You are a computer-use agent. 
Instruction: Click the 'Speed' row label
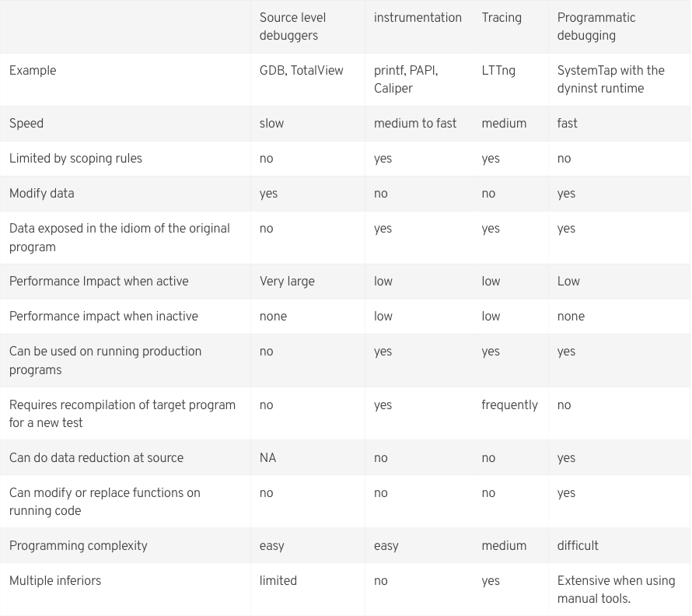pyautogui.click(x=26, y=124)
